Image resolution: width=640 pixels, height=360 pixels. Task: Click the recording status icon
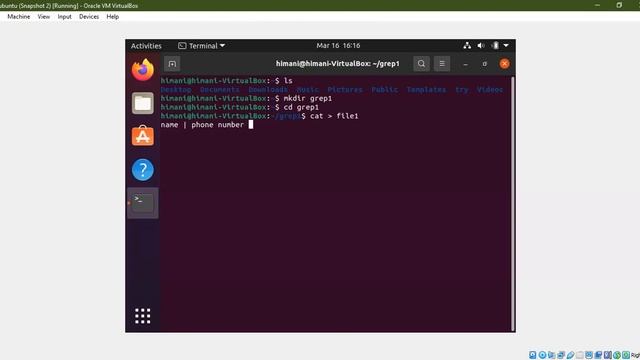pos(598,355)
